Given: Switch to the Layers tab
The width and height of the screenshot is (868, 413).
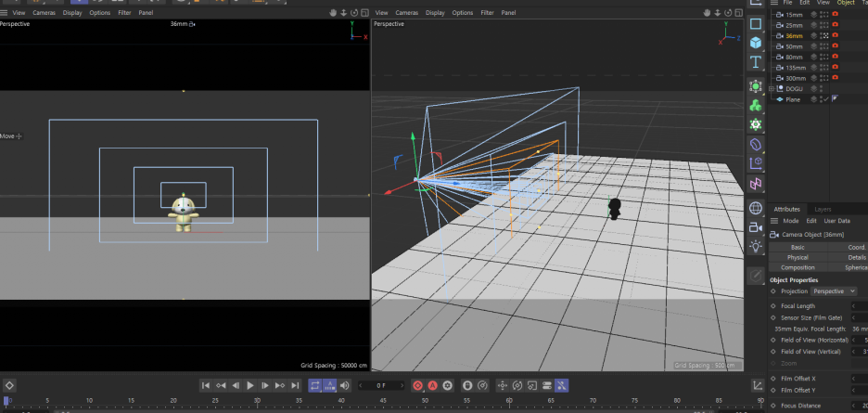Looking at the screenshot, I should (x=823, y=209).
